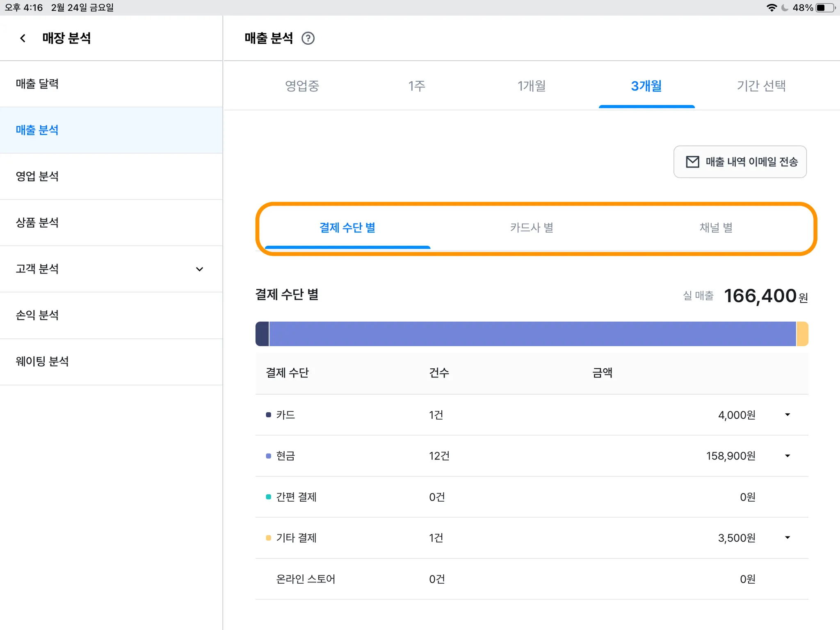
Task: Click the 카드 legend color dot
Action: pyautogui.click(x=269, y=415)
